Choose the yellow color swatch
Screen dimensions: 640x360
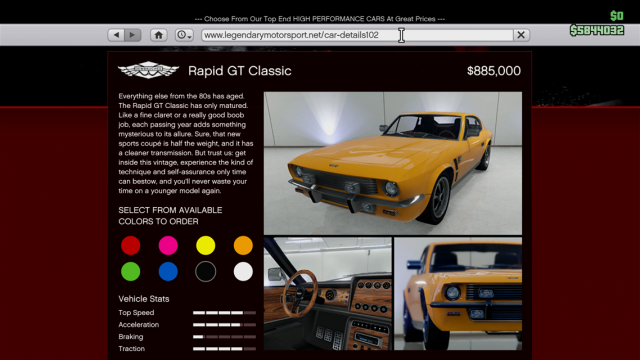(x=206, y=245)
